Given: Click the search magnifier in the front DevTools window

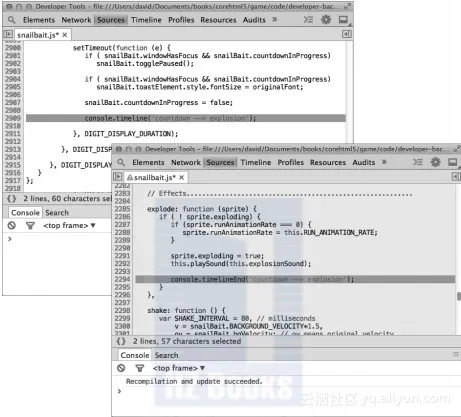Looking at the screenshot, I should [121, 162].
